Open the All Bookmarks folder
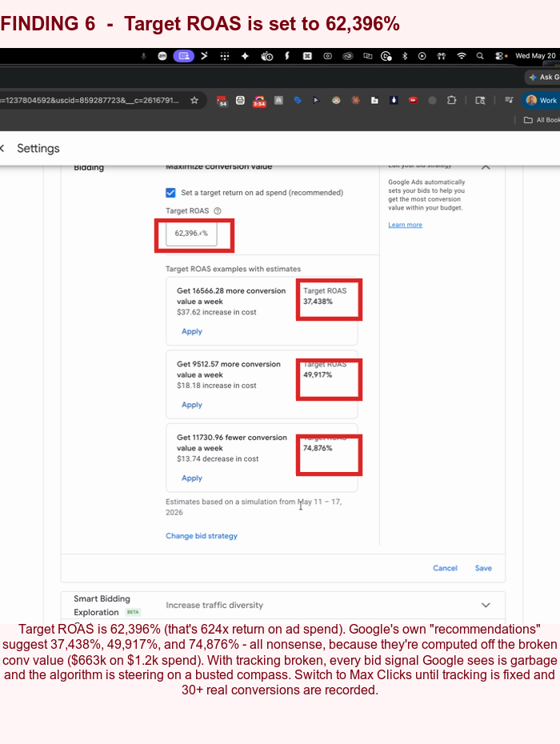The width and height of the screenshot is (560, 744). point(542,120)
